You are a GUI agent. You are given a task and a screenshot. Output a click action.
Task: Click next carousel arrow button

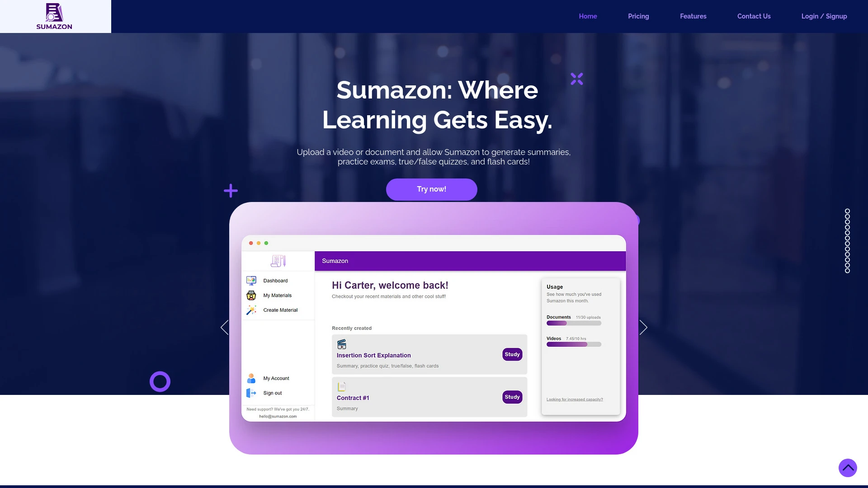coord(643,328)
